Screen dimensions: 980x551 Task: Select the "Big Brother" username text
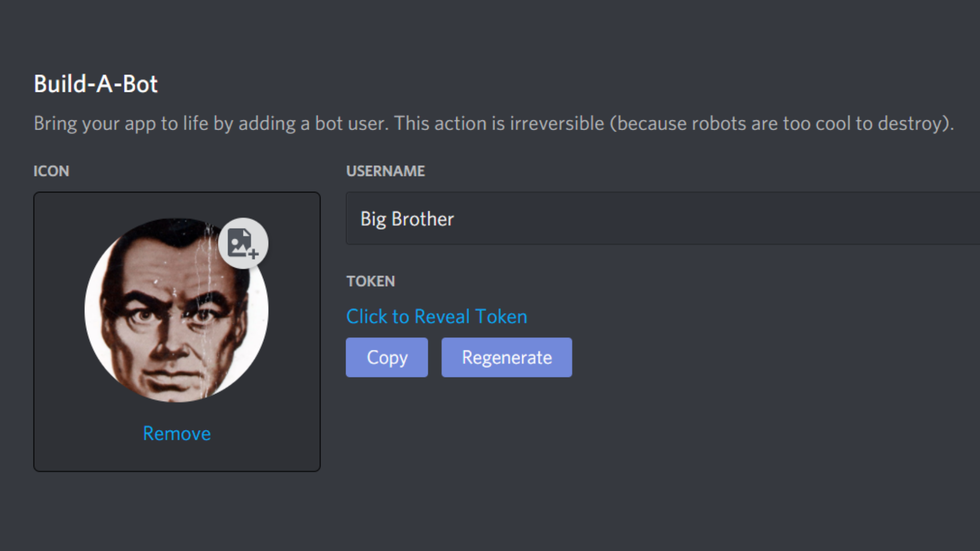(407, 219)
